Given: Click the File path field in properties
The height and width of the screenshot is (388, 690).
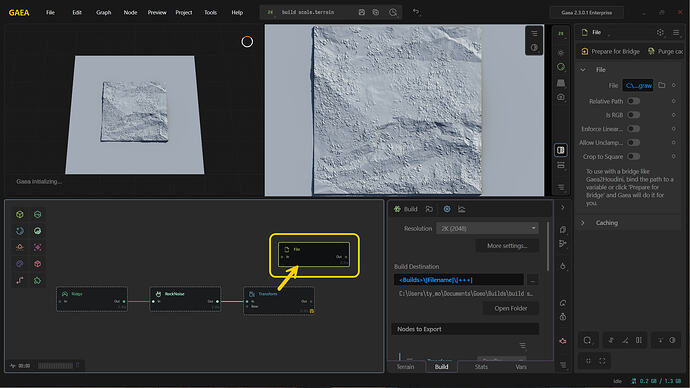Looking at the screenshot, I should tap(638, 85).
